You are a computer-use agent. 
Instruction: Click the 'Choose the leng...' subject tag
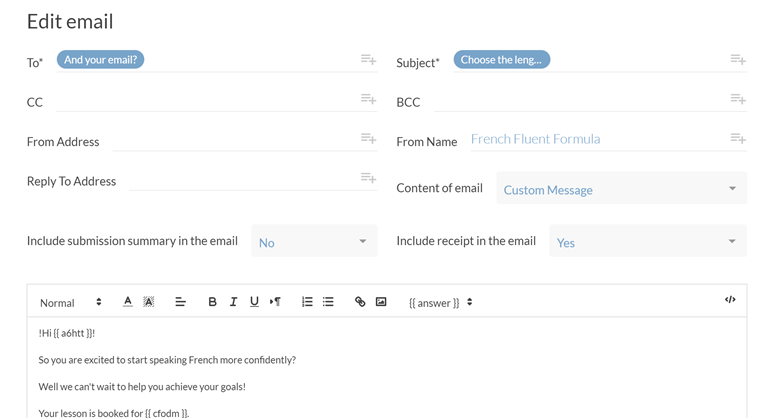[x=502, y=60]
